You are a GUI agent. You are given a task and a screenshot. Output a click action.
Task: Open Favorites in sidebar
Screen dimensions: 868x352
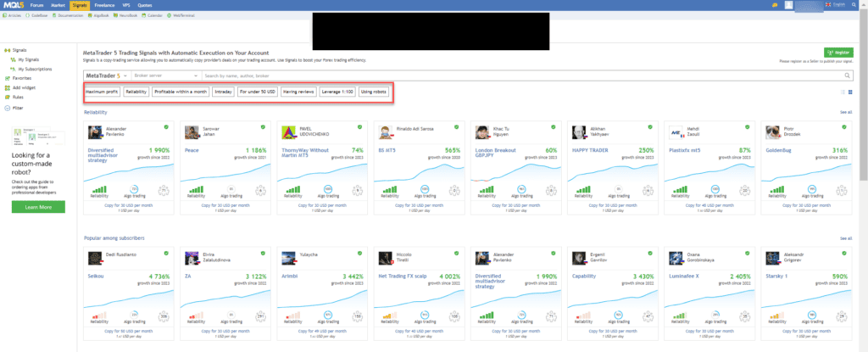pos(21,78)
